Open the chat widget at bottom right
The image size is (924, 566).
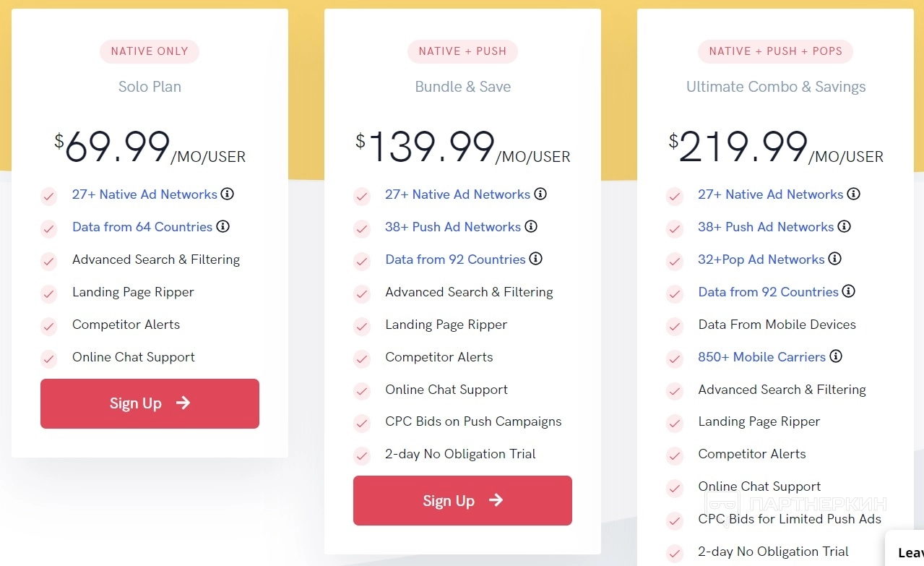907,552
